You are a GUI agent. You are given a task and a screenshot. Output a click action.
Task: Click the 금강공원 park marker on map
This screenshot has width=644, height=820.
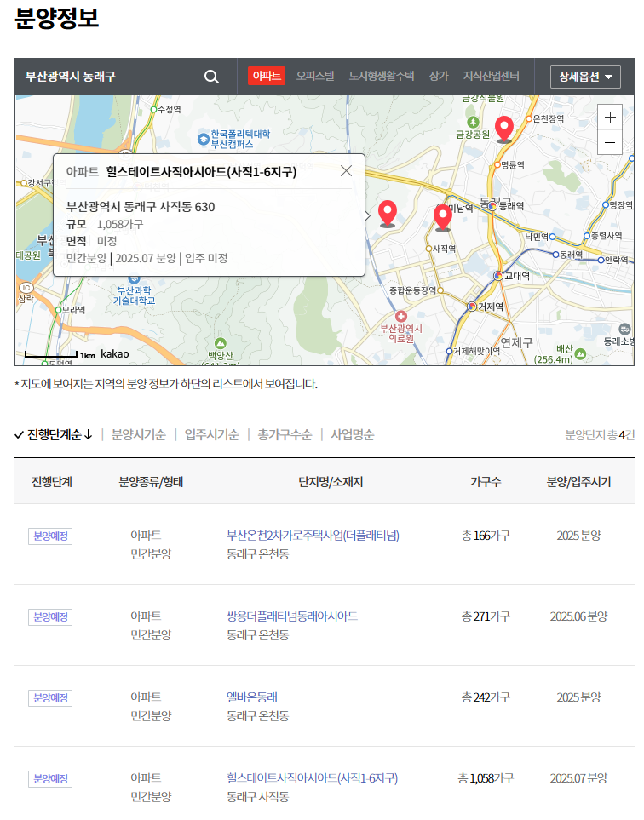click(473, 123)
